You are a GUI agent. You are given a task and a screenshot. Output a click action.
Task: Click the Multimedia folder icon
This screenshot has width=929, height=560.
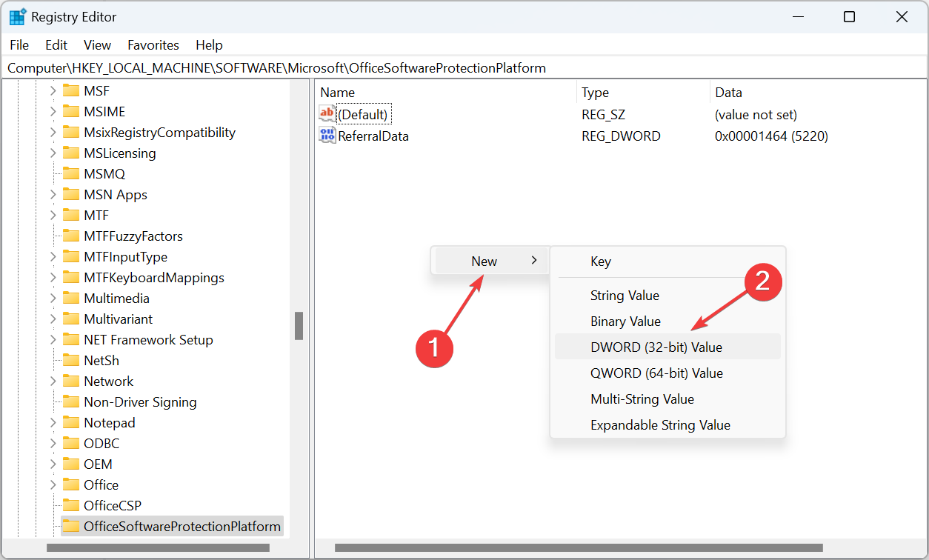pos(71,299)
